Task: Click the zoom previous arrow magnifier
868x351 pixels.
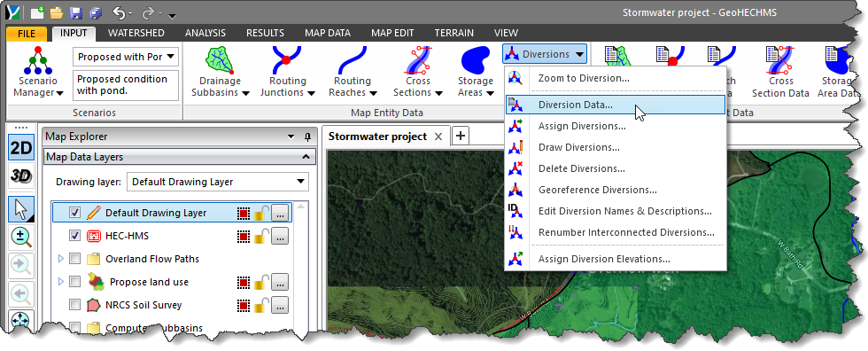Action: [x=21, y=294]
